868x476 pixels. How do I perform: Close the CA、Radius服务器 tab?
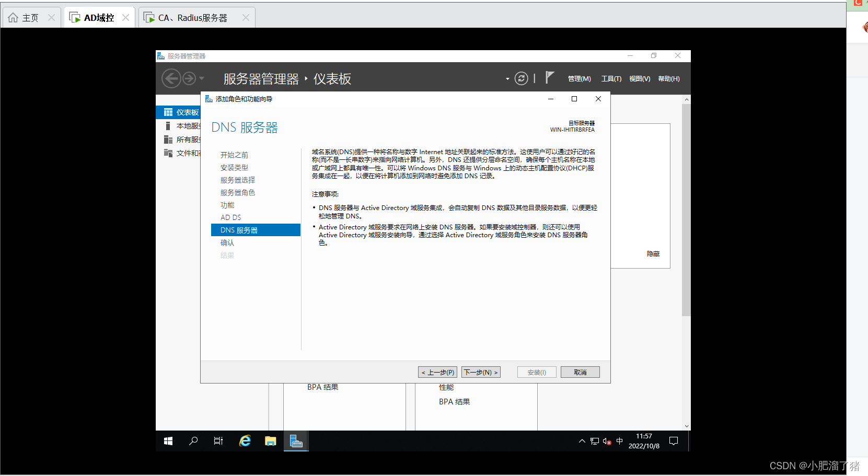point(246,18)
